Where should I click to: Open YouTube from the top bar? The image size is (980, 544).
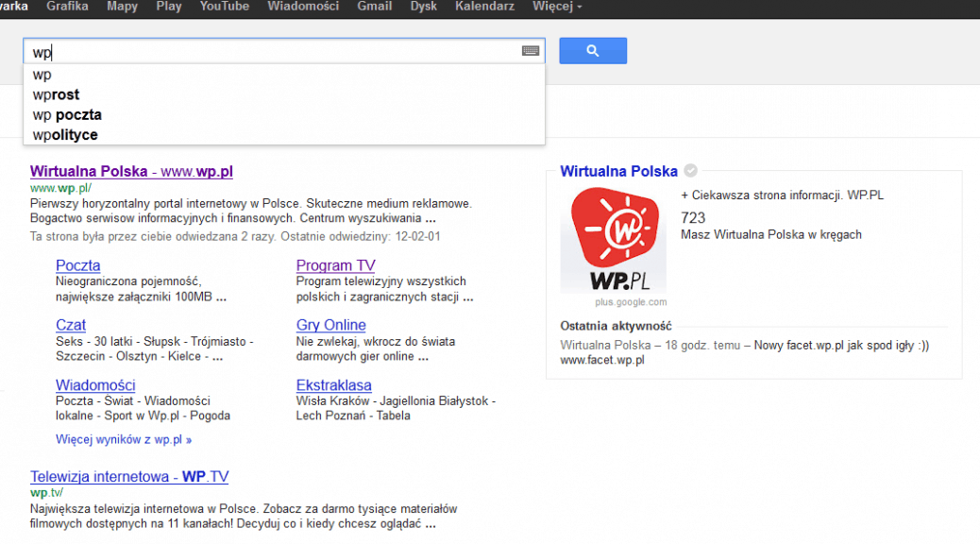225,7
